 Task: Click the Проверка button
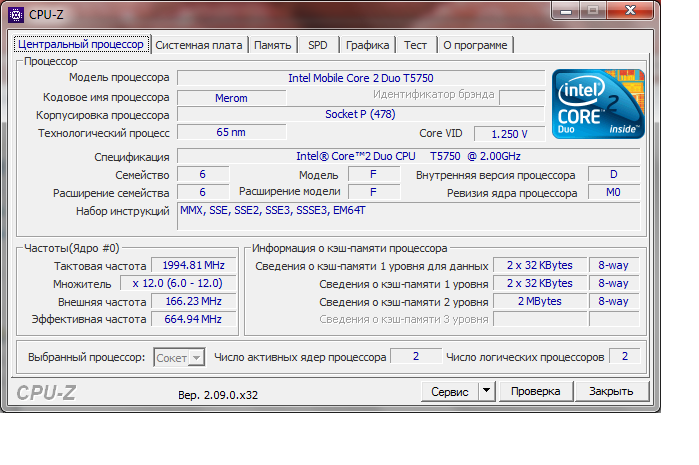coord(535,391)
